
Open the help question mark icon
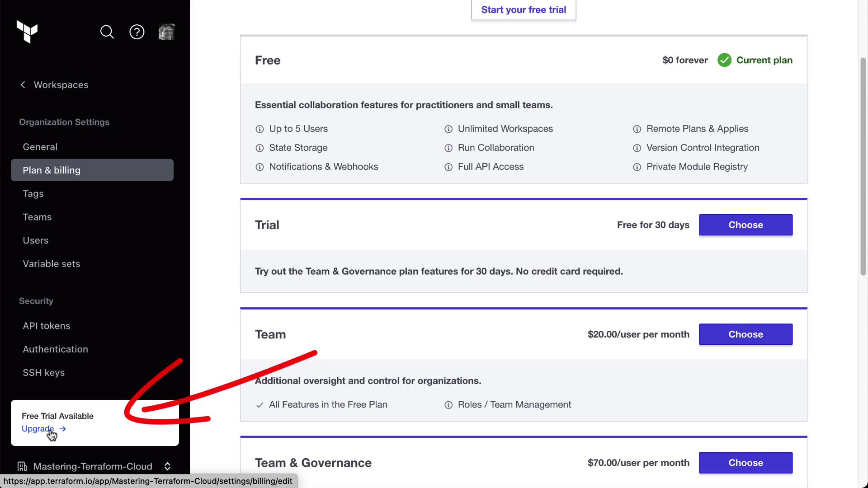pos(137,32)
